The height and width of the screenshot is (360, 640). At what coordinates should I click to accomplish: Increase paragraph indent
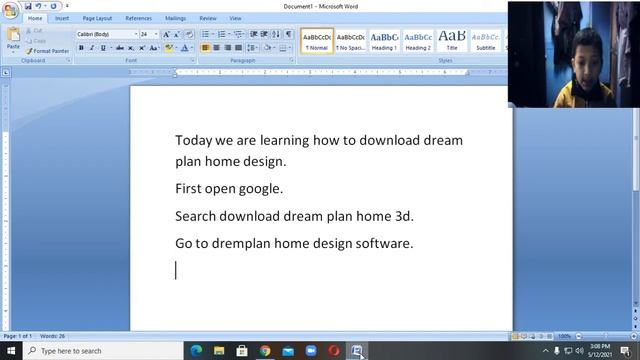click(x=264, y=34)
